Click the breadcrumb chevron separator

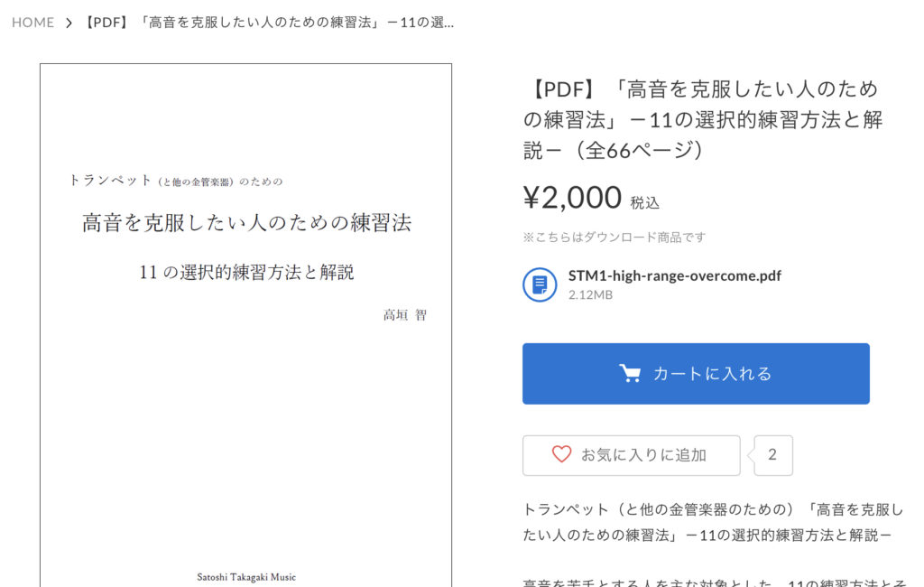tap(69, 23)
